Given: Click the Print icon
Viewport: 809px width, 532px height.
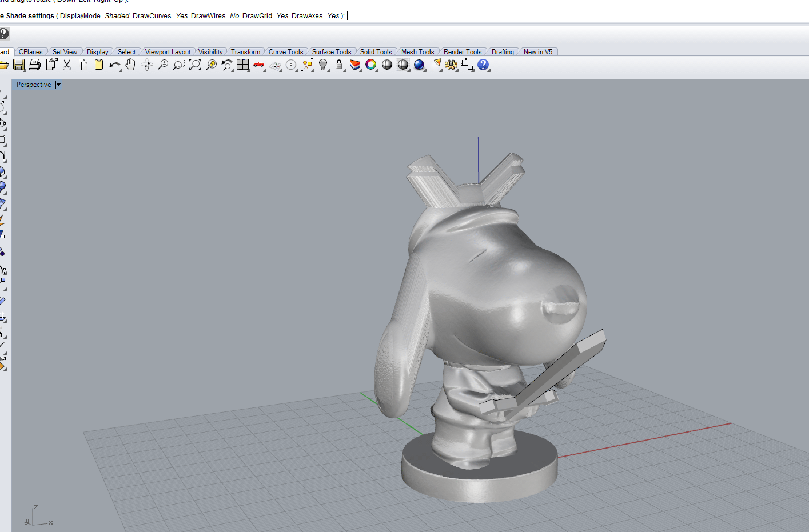Looking at the screenshot, I should (34, 65).
